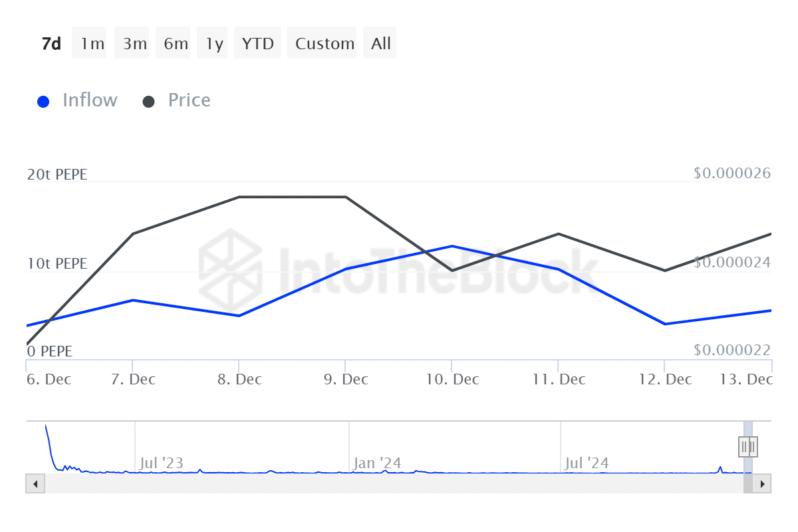The height and width of the screenshot is (532, 798).
Task: Jump to Jul '24 in navigator
Action: tap(587, 463)
